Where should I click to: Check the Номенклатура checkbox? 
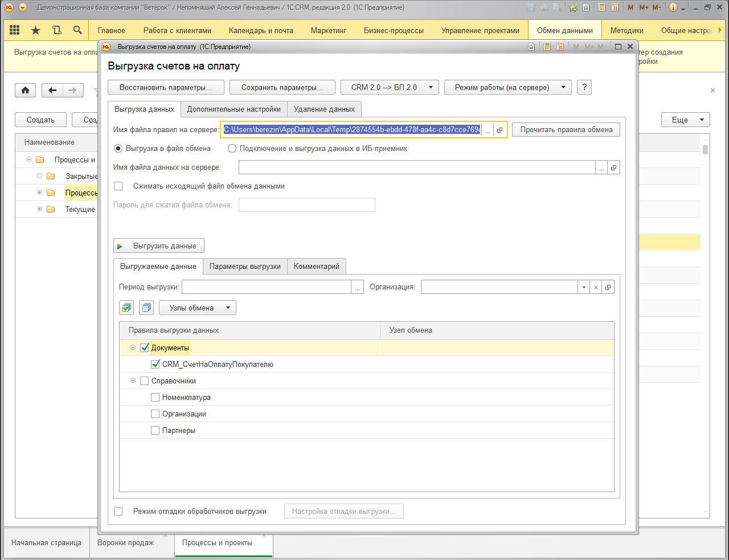(x=155, y=397)
